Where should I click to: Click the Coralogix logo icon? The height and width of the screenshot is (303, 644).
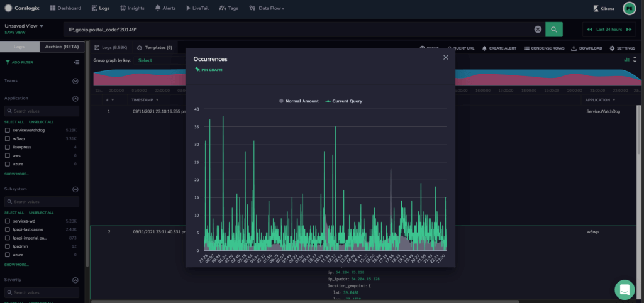(8, 8)
